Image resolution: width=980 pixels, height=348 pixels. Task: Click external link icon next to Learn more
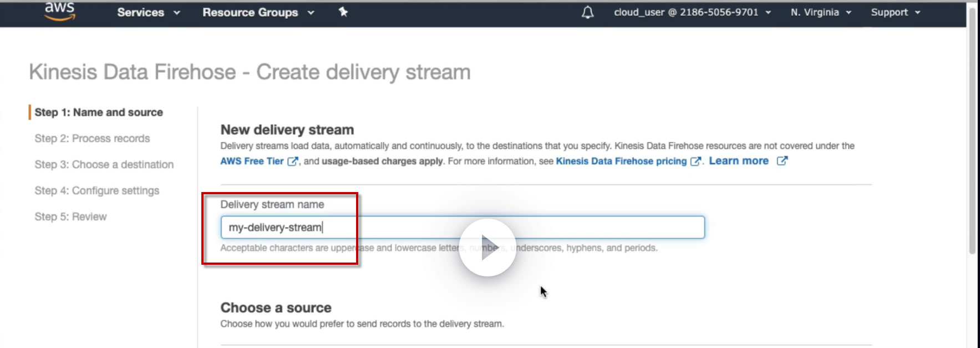[782, 161]
